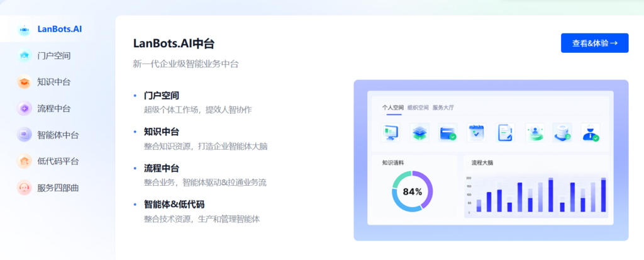Click the 查看&体验 button
The image size is (644, 260).
coord(594,43)
